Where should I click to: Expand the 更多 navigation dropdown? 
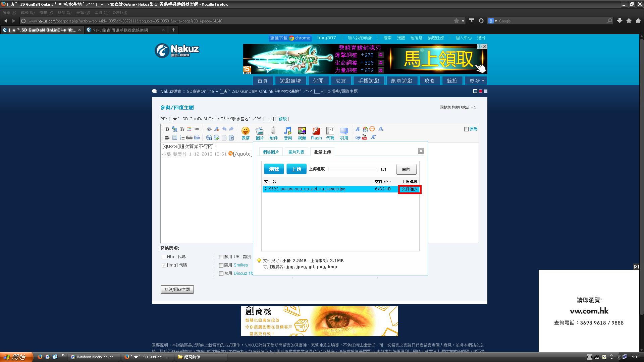tap(476, 81)
